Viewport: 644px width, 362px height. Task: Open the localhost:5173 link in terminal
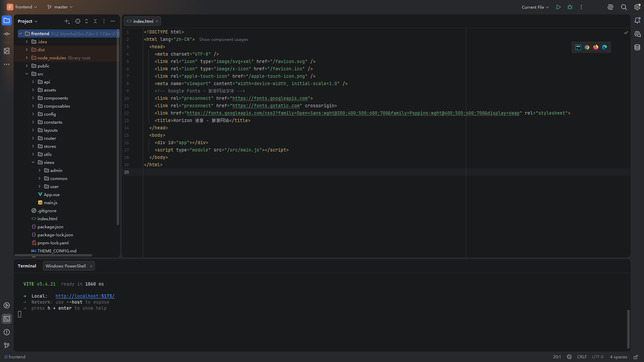(85, 296)
